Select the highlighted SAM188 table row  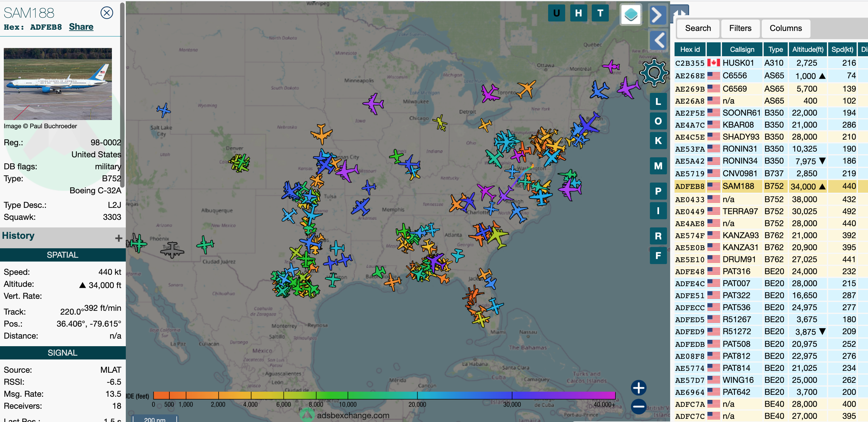click(771, 186)
